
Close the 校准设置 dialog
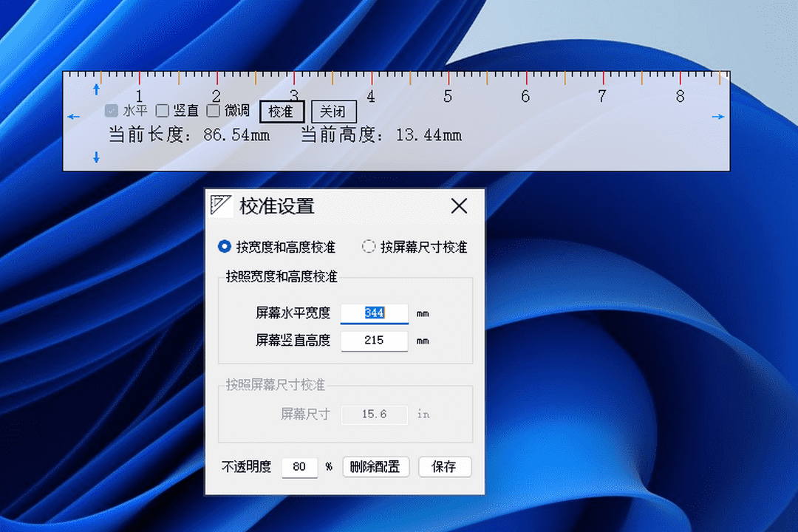point(459,206)
